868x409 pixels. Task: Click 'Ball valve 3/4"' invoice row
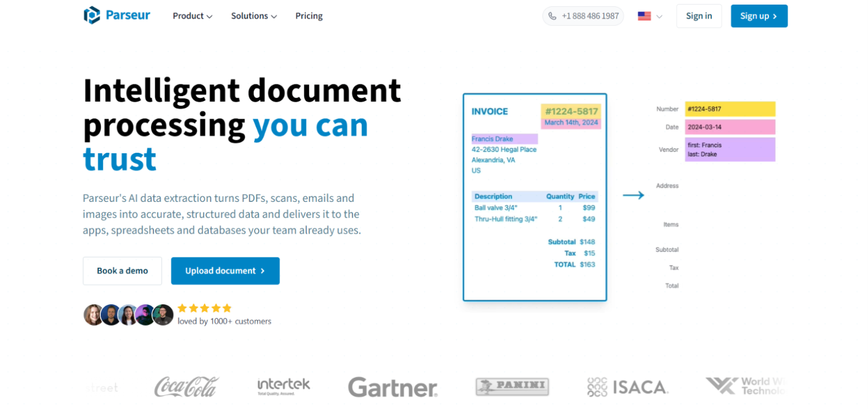pos(535,208)
